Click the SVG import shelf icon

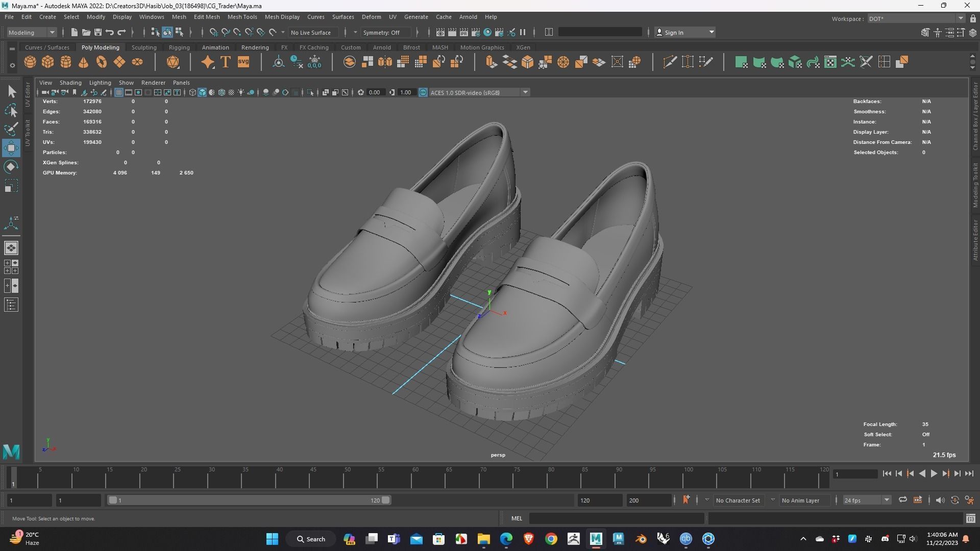(x=243, y=62)
